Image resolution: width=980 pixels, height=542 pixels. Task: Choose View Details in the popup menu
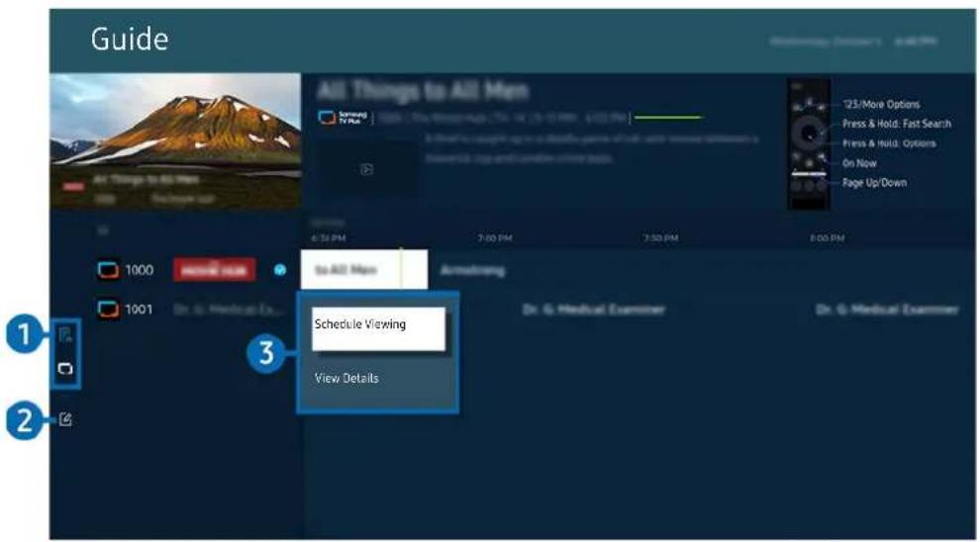point(346,379)
